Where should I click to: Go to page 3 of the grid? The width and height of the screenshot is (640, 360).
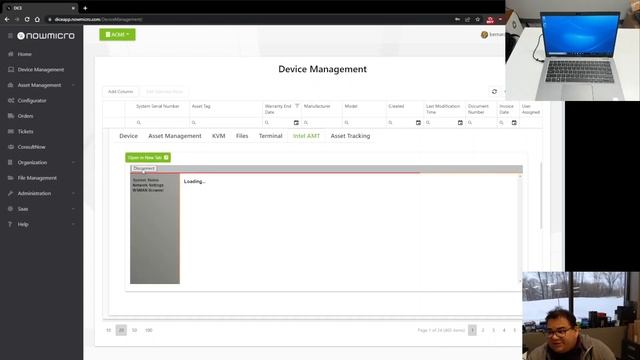pos(493,330)
